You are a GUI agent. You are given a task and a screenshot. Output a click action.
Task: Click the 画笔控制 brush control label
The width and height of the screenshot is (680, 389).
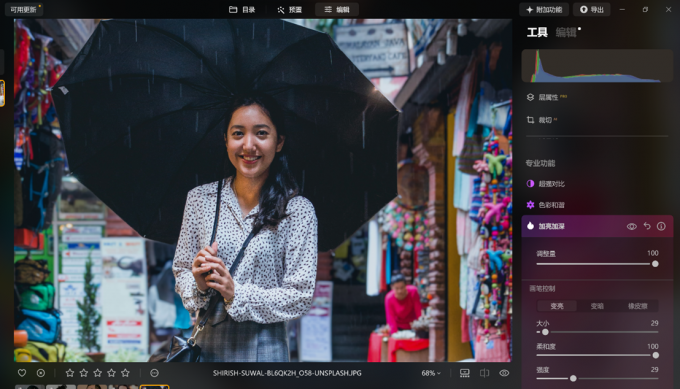(542, 288)
